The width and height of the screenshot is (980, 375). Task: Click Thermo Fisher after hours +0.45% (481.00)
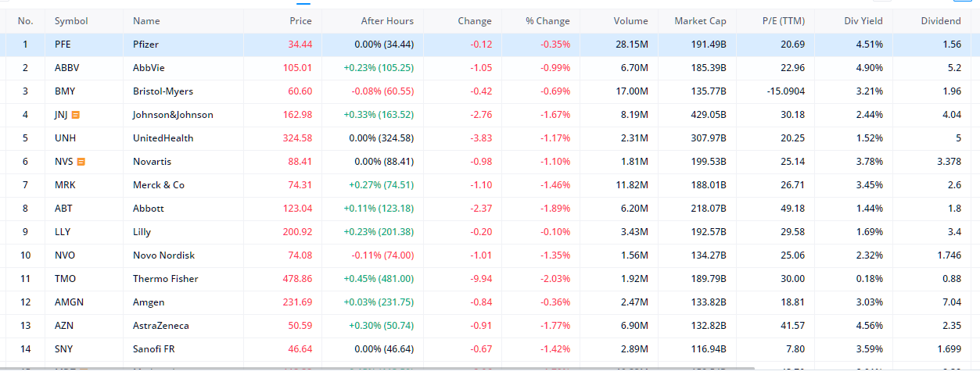point(379,279)
